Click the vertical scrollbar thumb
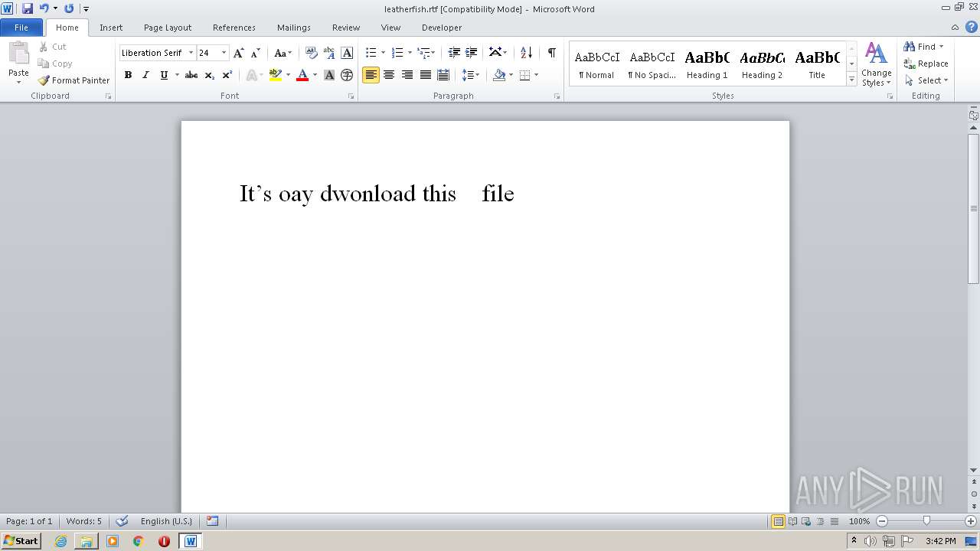Image resolution: width=980 pixels, height=551 pixels. tap(974, 208)
